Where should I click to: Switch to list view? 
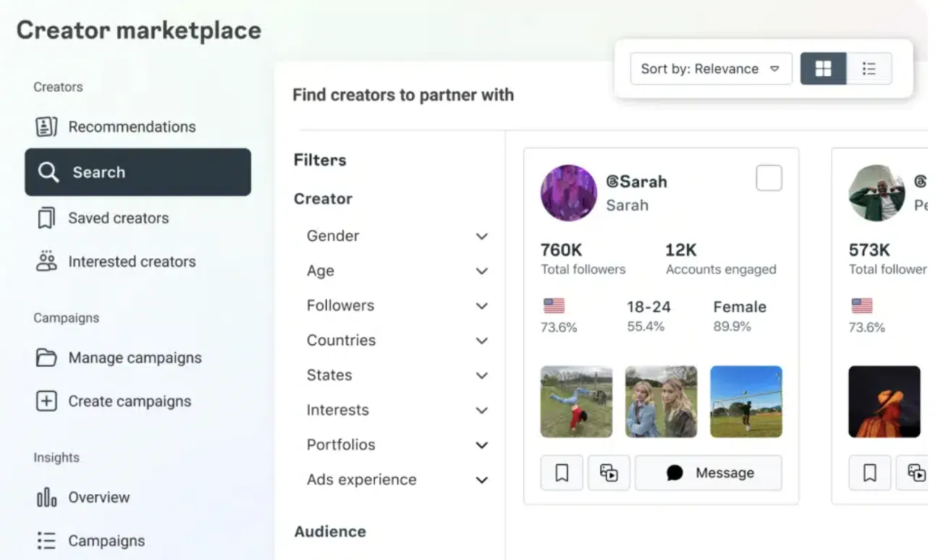[869, 69]
